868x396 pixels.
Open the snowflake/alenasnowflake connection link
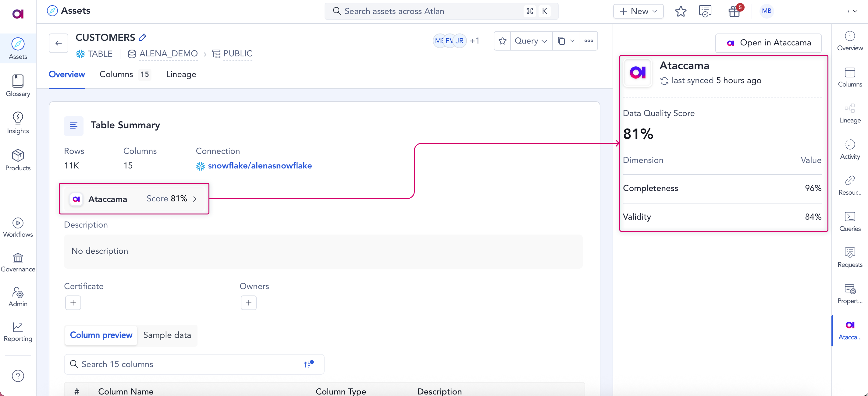click(259, 166)
